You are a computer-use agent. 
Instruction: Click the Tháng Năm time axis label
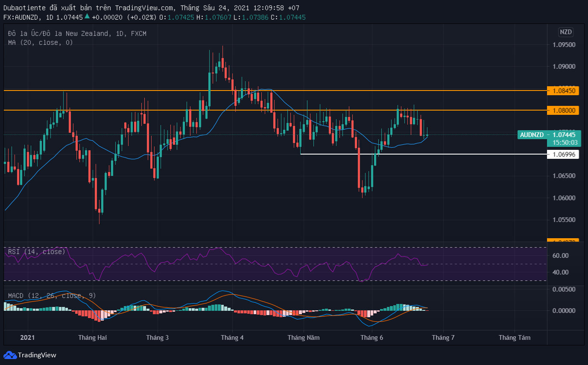tap(304, 337)
